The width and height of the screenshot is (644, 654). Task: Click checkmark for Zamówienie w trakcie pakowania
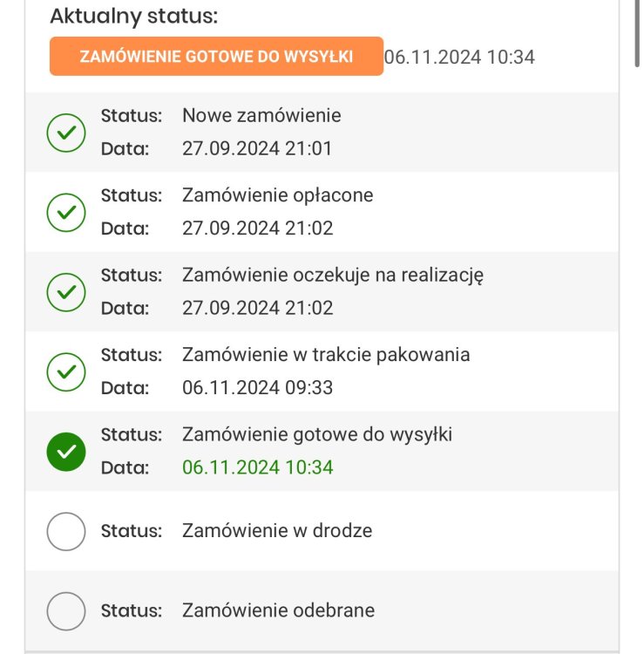click(x=65, y=371)
